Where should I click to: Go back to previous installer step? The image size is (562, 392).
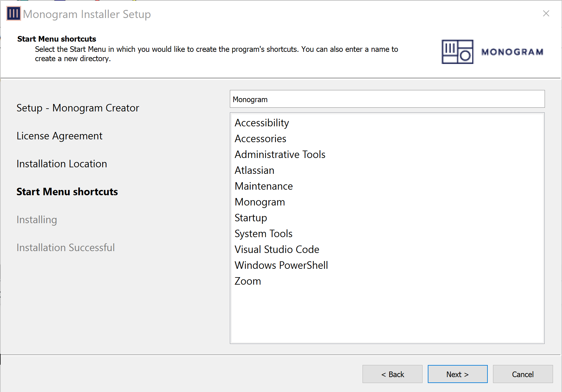[392, 374]
